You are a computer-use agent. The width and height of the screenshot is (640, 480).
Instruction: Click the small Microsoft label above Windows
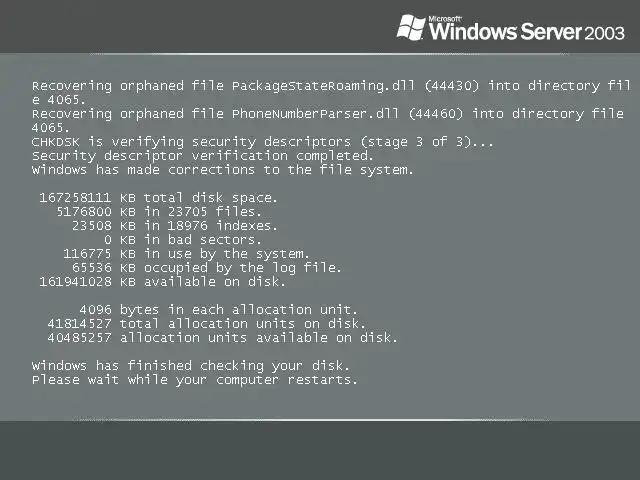[445, 19]
